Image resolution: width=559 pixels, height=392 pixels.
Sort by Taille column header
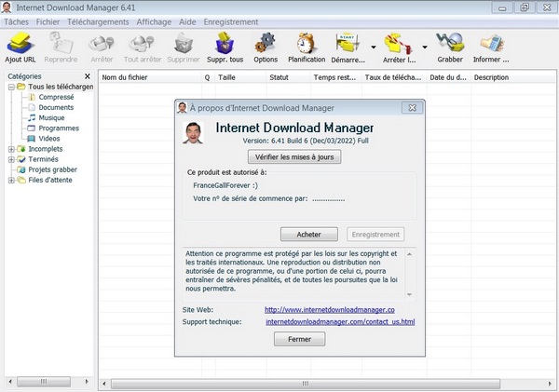click(240, 77)
